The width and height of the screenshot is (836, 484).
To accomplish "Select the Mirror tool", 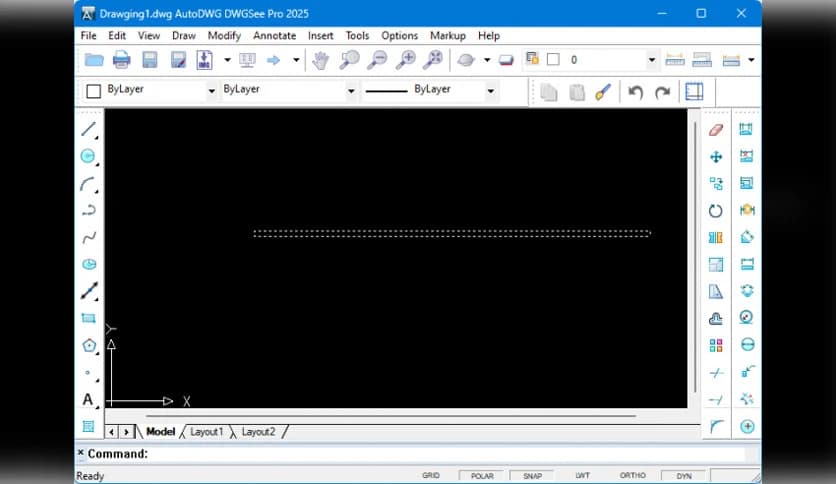I will click(x=716, y=237).
